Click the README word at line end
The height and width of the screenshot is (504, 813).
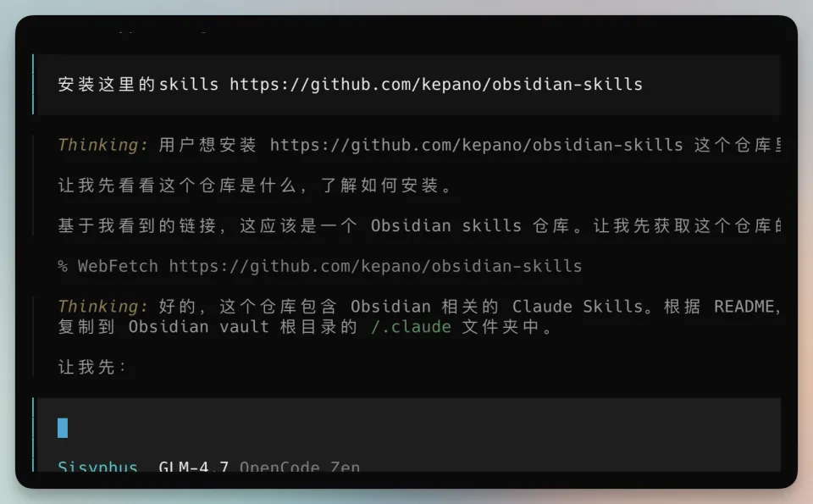click(x=747, y=307)
